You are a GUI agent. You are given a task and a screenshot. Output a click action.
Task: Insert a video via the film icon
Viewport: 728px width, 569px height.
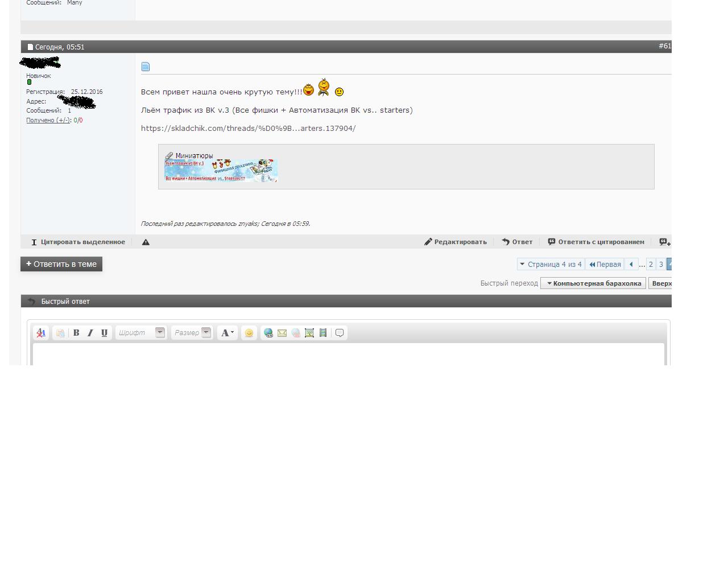[322, 333]
